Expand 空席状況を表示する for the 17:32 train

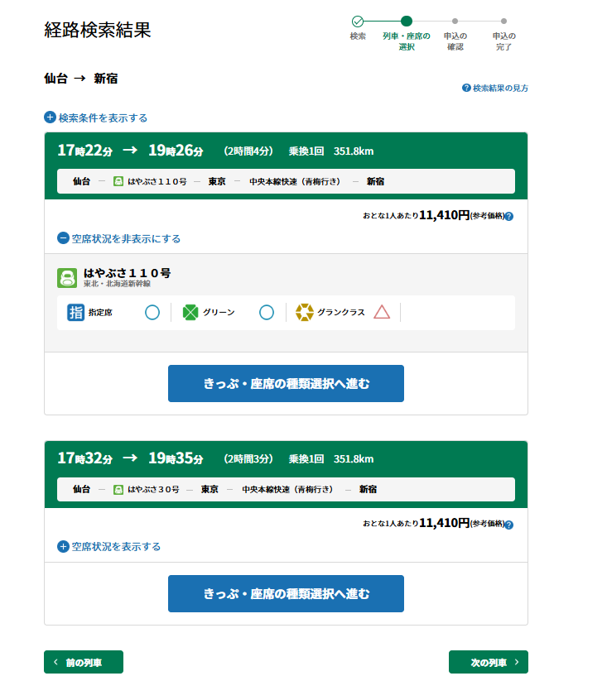108,546
